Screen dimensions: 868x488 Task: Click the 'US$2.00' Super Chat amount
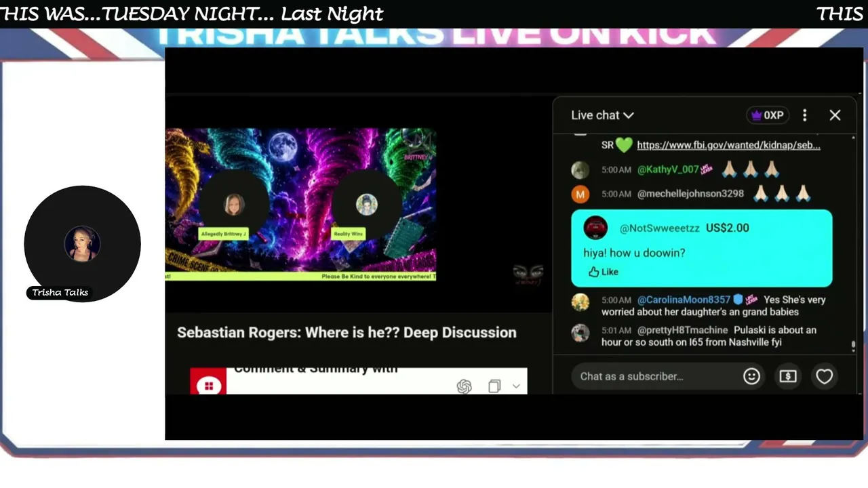(728, 228)
